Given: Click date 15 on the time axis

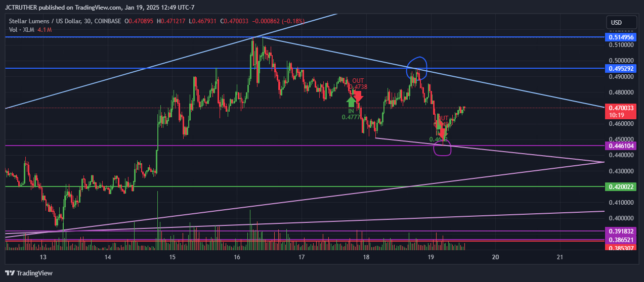Looking at the screenshot, I should (173, 257).
